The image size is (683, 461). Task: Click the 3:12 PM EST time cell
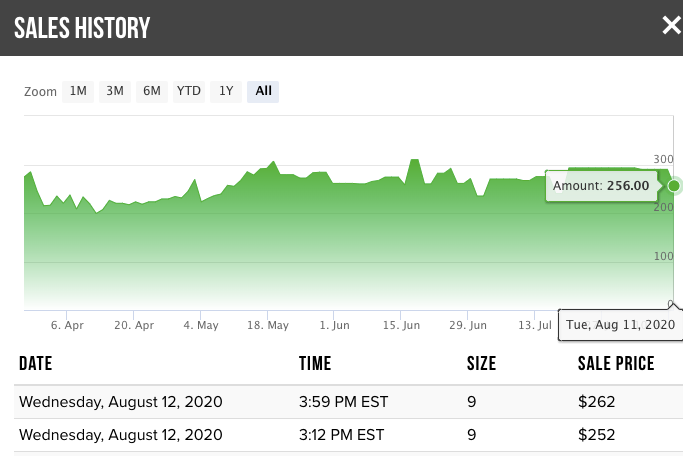click(342, 435)
